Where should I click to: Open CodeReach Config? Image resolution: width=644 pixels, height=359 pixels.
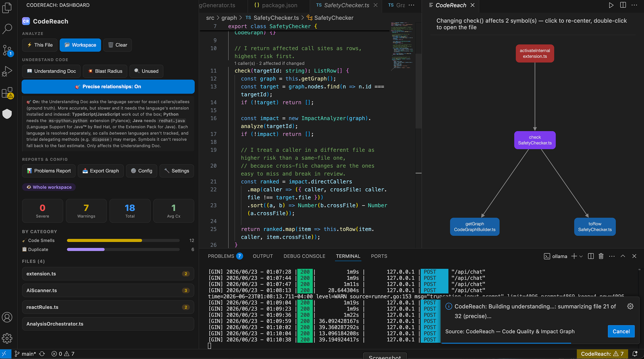(x=141, y=171)
